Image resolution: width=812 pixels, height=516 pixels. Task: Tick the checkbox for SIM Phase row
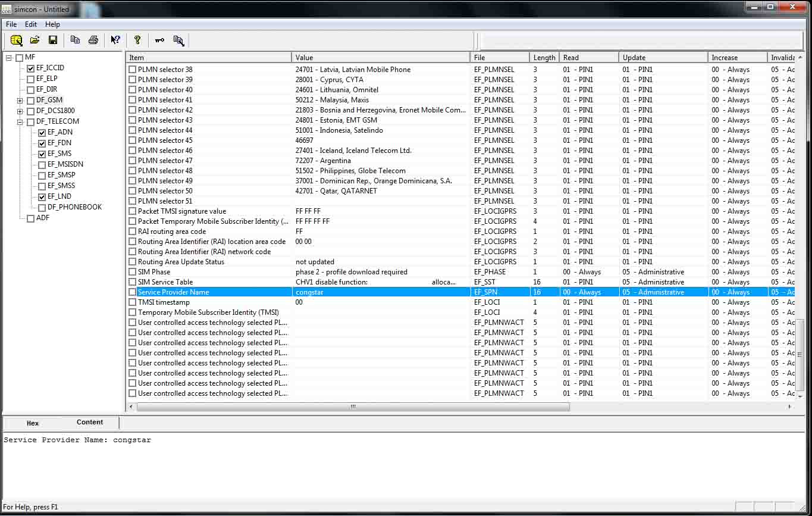133,272
